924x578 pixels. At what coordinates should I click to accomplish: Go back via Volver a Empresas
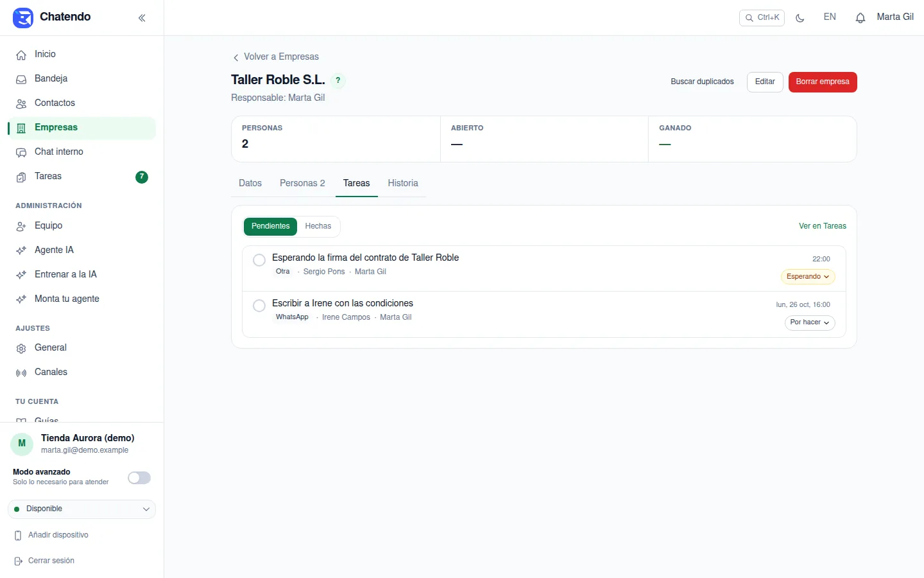pyautogui.click(x=276, y=57)
